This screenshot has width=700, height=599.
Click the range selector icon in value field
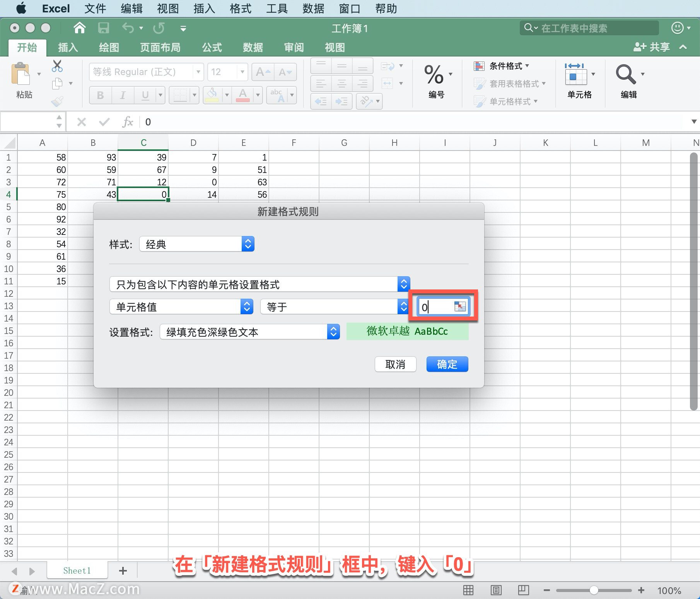(x=460, y=307)
